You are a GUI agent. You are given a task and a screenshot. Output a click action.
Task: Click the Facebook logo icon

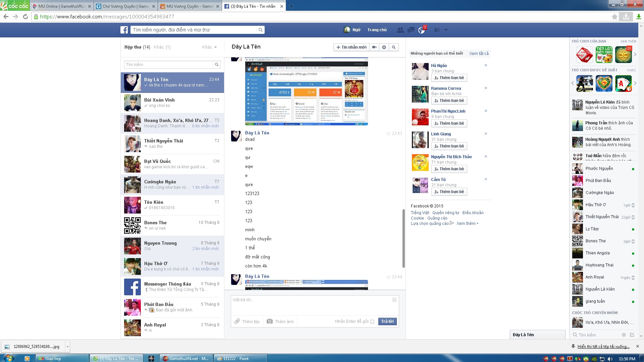(124, 30)
